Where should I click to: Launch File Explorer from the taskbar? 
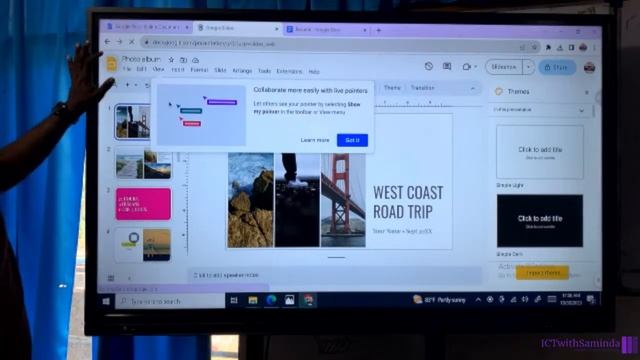pyautogui.click(x=253, y=300)
